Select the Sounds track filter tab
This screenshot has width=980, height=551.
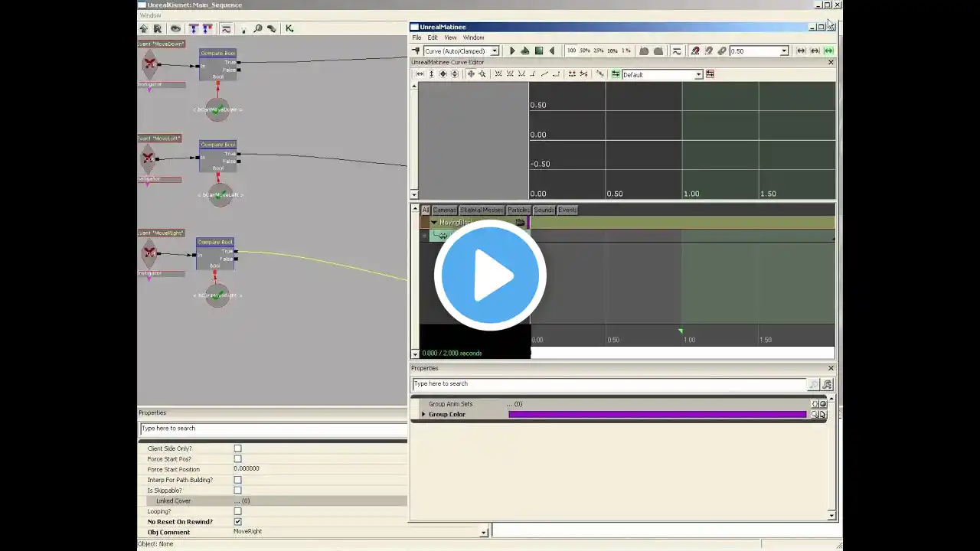pyautogui.click(x=544, y=210)
